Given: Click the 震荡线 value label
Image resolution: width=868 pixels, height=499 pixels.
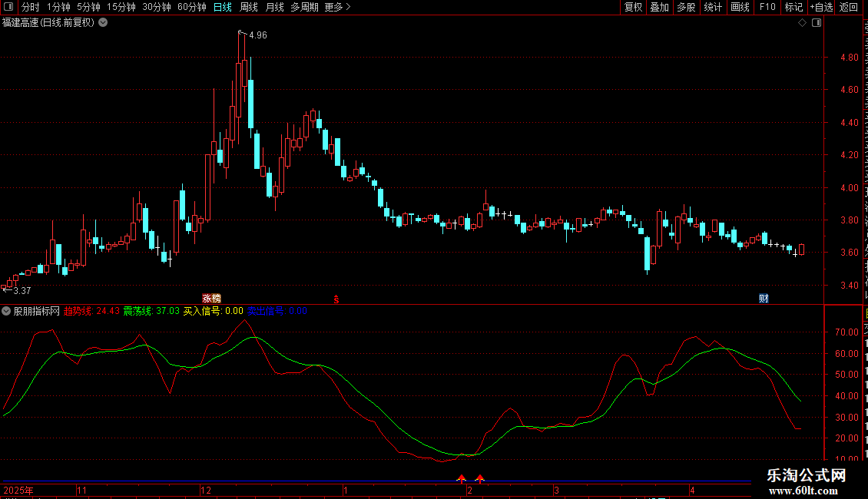Looking at the screenshot, I should [151, 311].
